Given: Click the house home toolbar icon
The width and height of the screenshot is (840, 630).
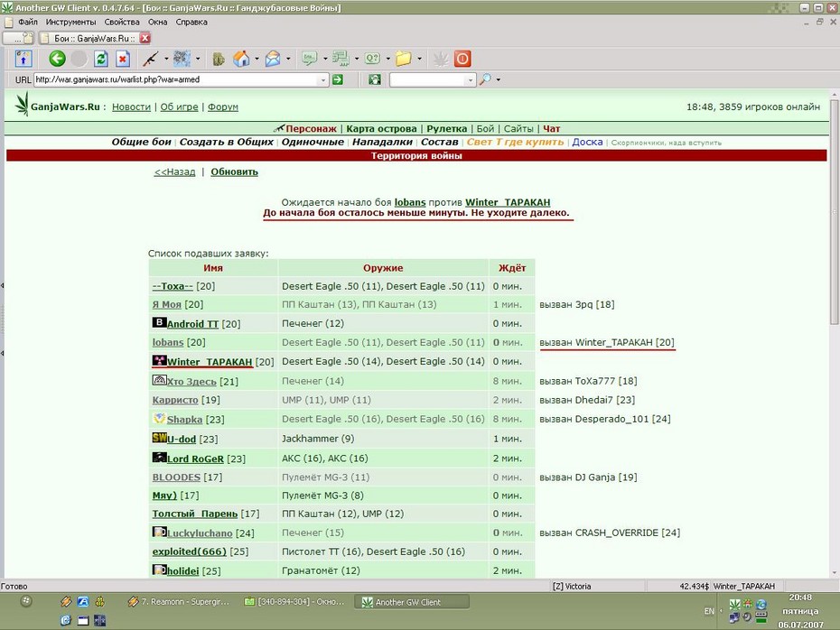Looking at the screenshot, I should (x=241, y=59).
